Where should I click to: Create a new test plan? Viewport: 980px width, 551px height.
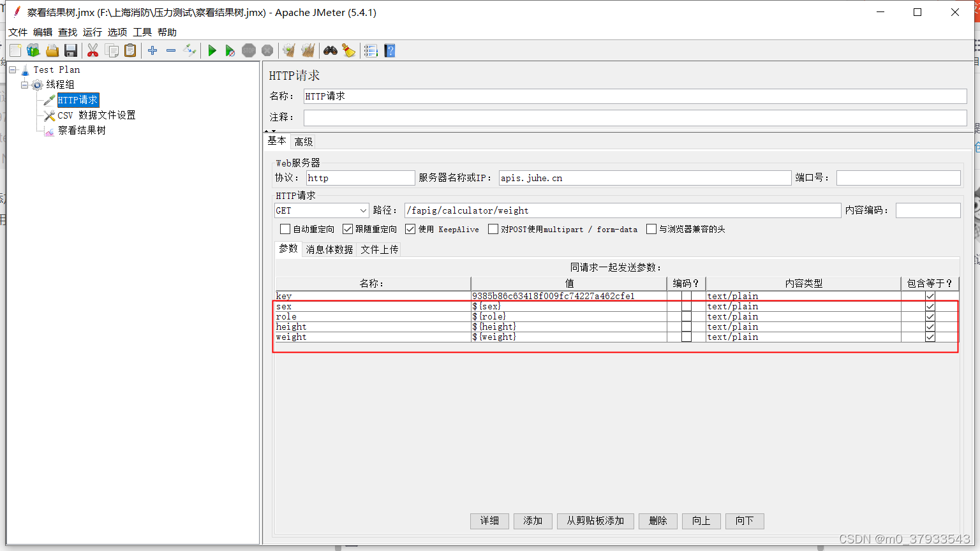click(x=15, y=50)
